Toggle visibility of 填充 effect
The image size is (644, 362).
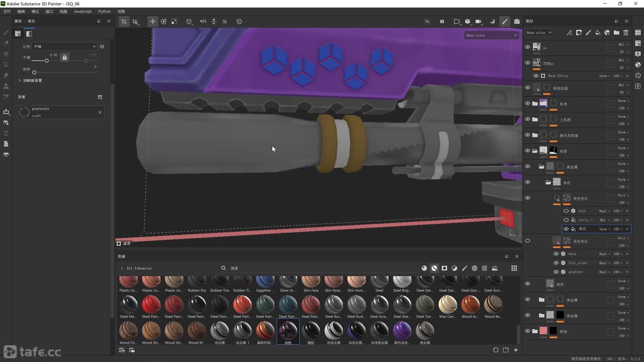[x=566, y=229]
